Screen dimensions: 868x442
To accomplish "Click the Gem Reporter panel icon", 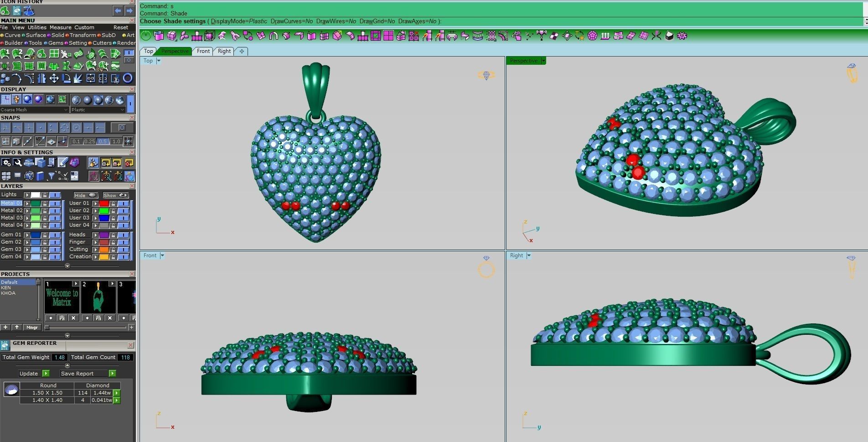I will [x=5, y=345].
